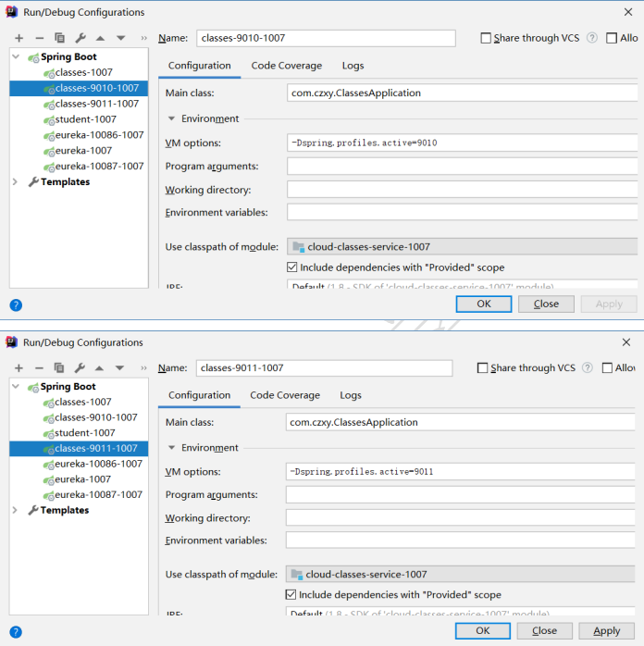The image size is (644, 646).
Task: Uncheck Include dependencies Provided scope in top dialog
Action: point(292,267)
